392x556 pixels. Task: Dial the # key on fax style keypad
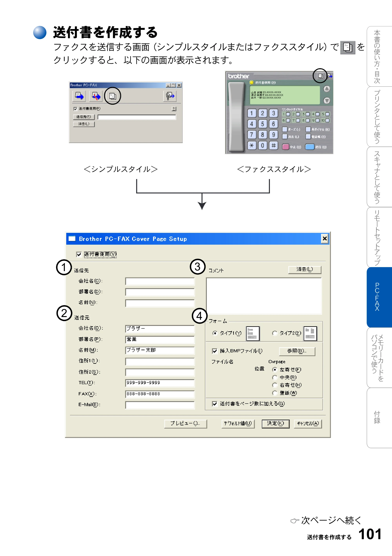point(273,146)
